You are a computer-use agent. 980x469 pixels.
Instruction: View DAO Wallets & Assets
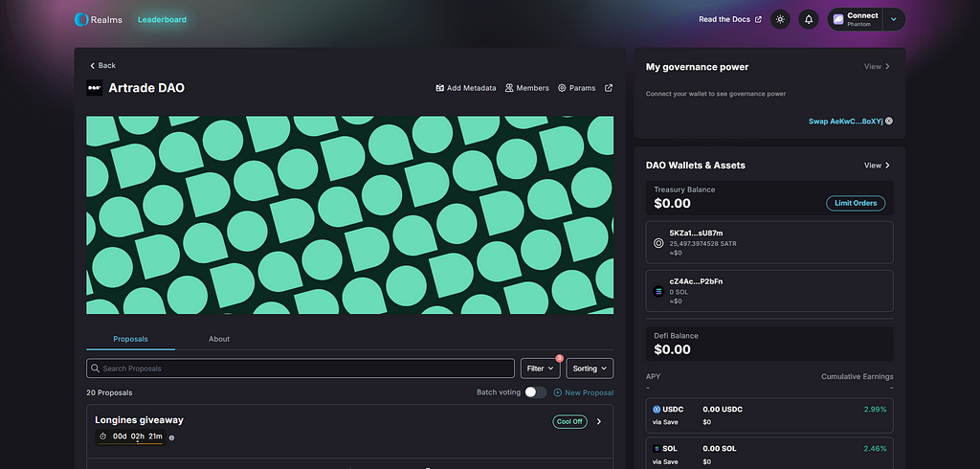pyautogui.click(x=877, y=165)
